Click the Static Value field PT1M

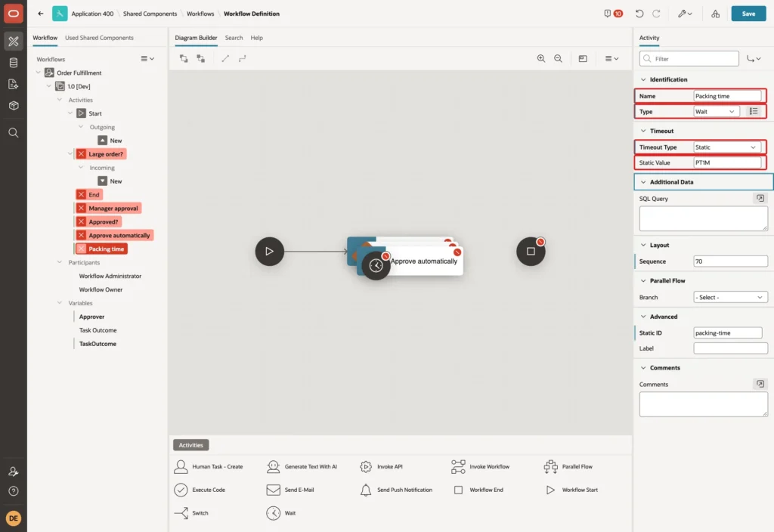coord(727,162)
